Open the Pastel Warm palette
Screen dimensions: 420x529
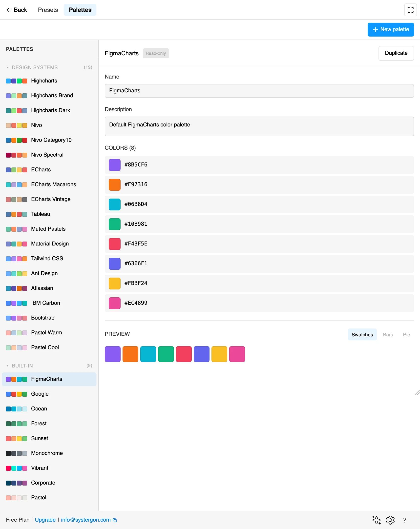(49, 333)
